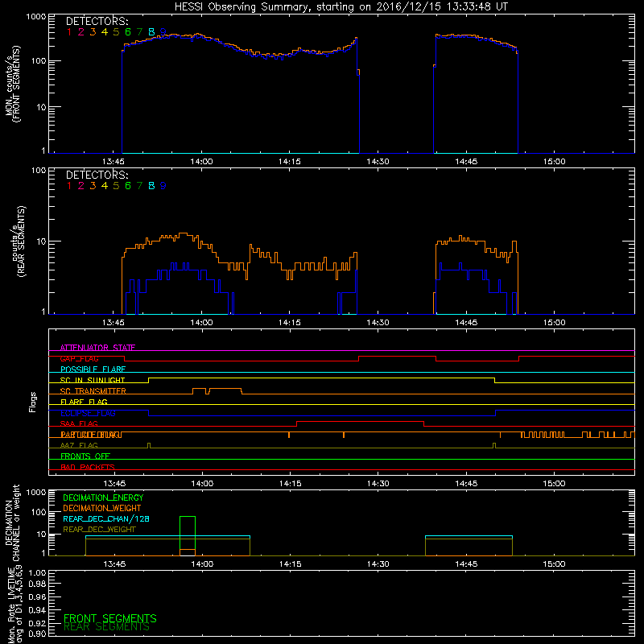
Task: Click dark green detector number 7 in rear segments legend
Action: click(x=139, y=186)
